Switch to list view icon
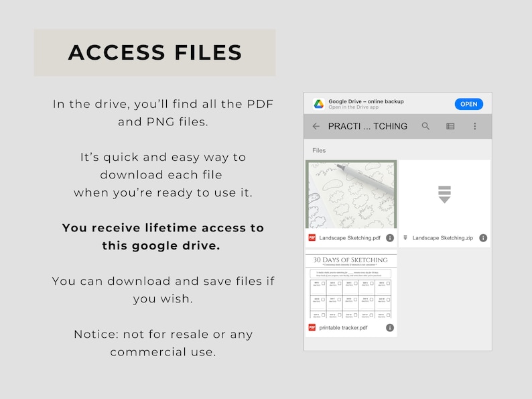The image size is (532, 399). click(450, 126)
